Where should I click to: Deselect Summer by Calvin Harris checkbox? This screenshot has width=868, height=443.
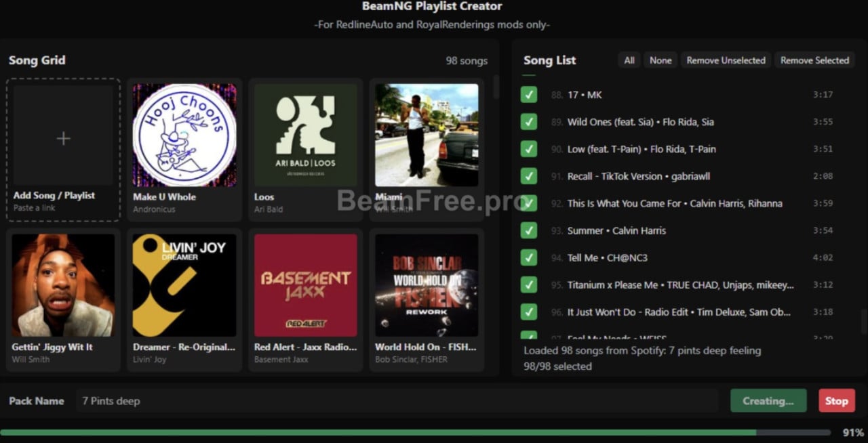click(x=529, y=230)
